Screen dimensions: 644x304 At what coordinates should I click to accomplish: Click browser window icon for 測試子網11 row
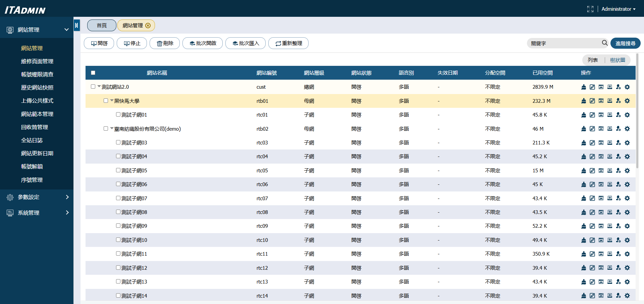[601, 254]
